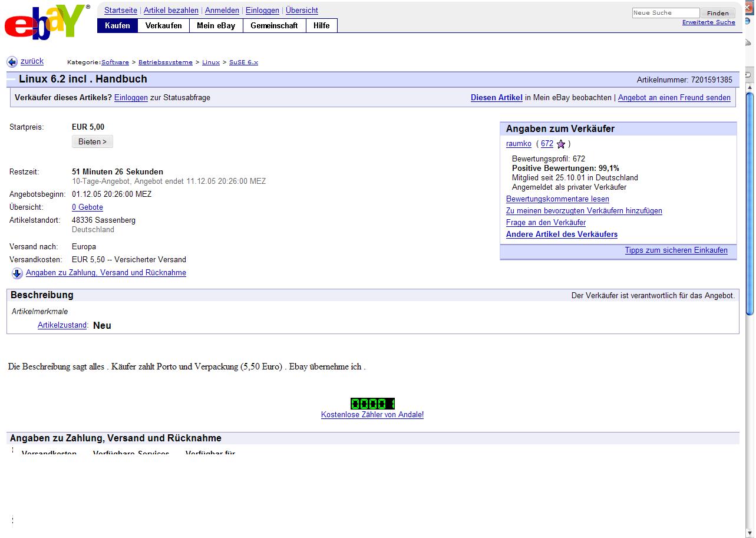Open the Gemeinschaft tab
756x538 pixels.
pos(274,25)
